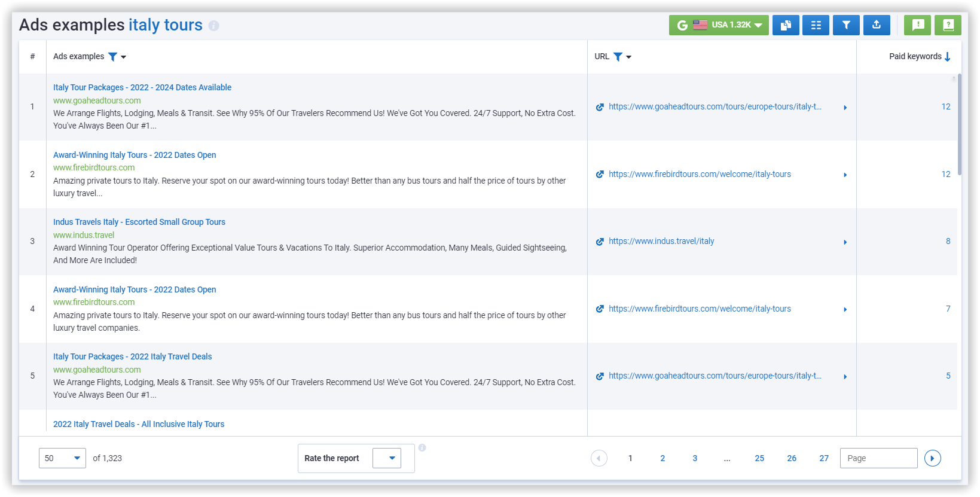Click the green feedback message icon
This screenshot has width=980, height=497.
coord(918,25)
